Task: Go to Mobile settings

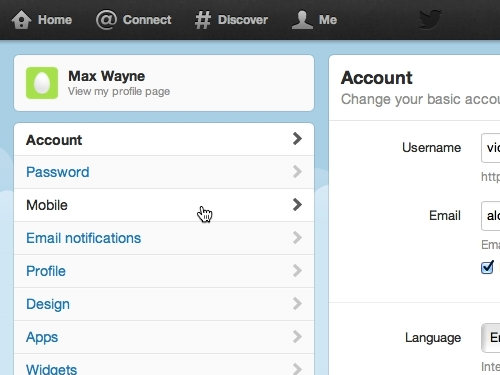Action: tap(164, 205)
